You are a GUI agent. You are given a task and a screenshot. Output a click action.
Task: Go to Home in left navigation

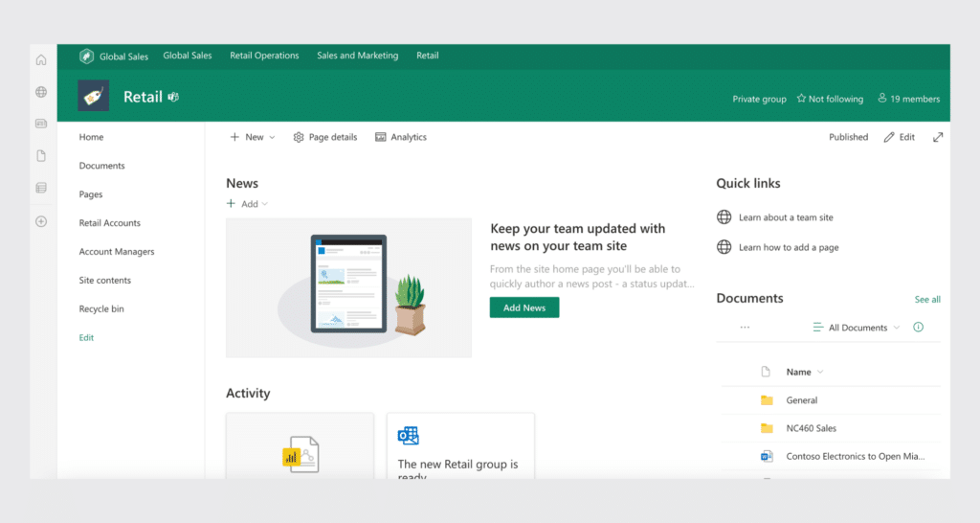tap(91, 137)
